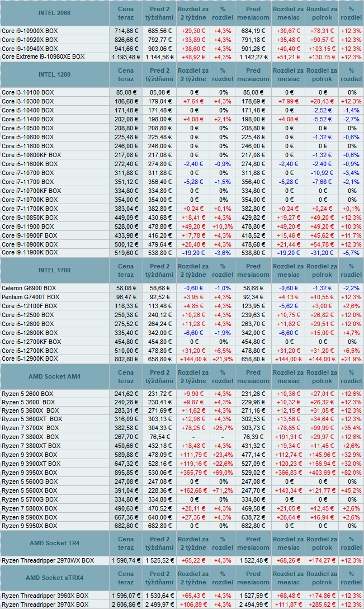Click Core i9-10920X BOX product name

click(x=30, y=40)
